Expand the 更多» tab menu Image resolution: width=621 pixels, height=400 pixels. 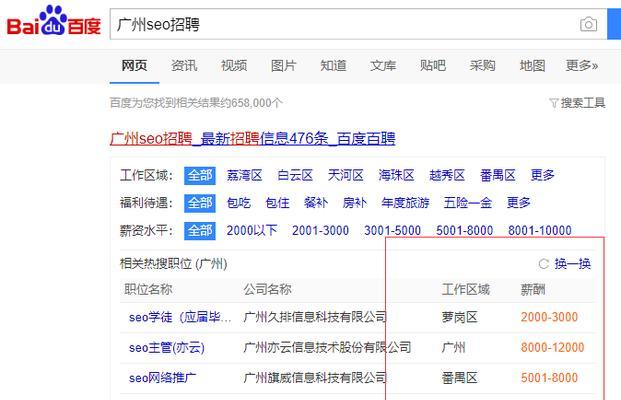click(582, 65)
